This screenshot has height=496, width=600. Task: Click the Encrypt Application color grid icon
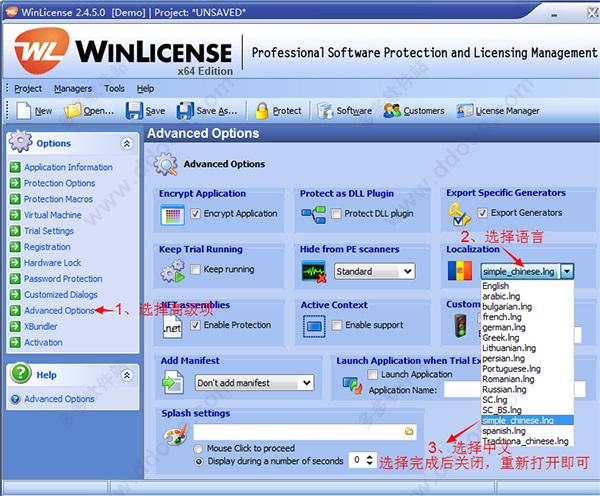coord(173,215)
